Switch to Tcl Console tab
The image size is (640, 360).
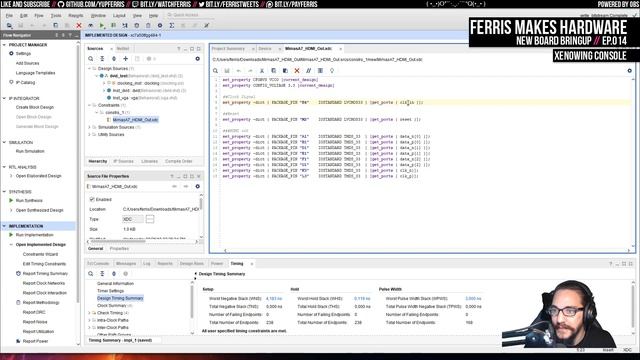pyautogui.click(x=98, y=264)
